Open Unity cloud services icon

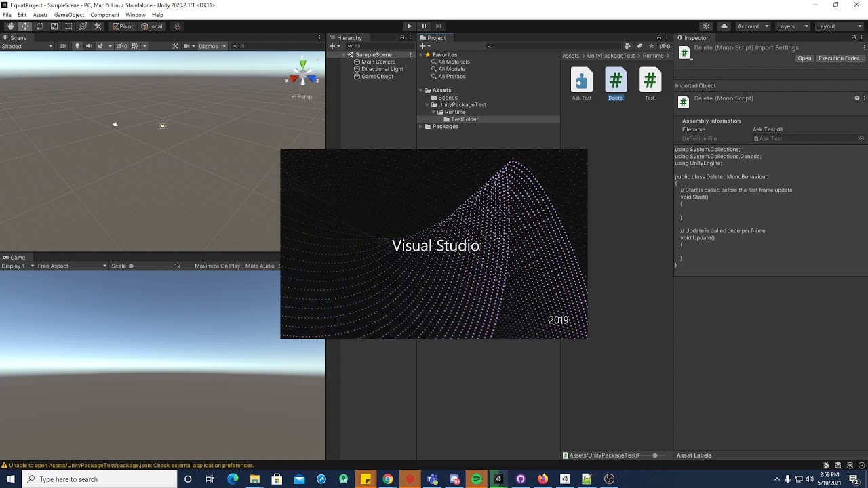(x=724, y=26)
